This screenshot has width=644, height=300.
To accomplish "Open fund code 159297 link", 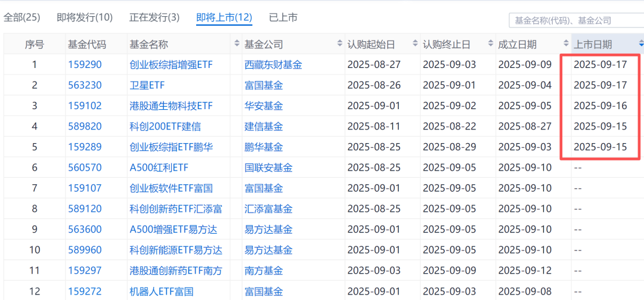I will (85, 271).
